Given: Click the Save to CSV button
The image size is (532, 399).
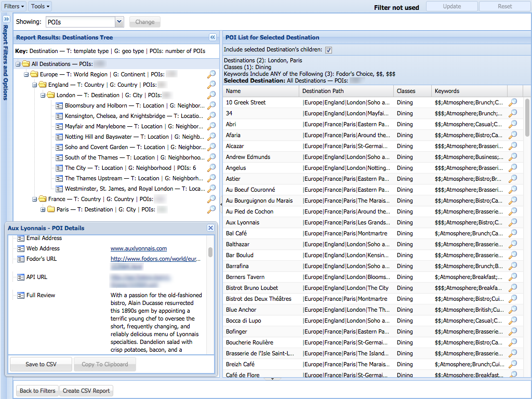Looking at the screenshot, I should pyautogui.click(x=41, y=364).
